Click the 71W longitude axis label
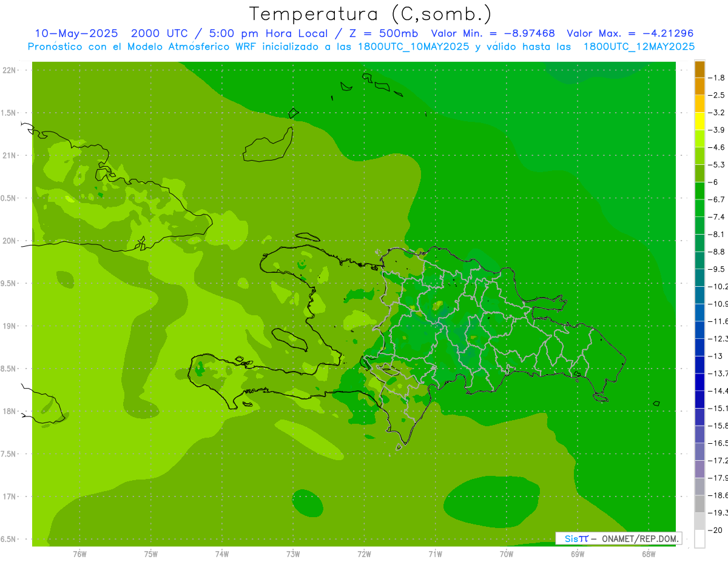The height and width of the screenshot is (562, 728). coord(435,554)
